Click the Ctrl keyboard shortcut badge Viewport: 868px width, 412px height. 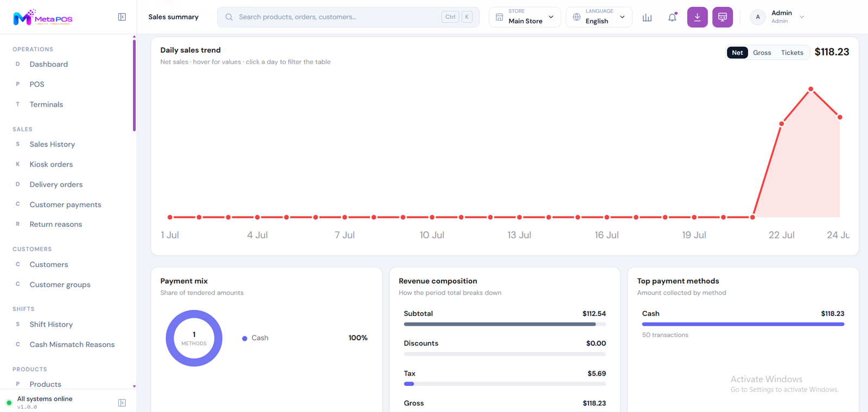click(450, 17)
